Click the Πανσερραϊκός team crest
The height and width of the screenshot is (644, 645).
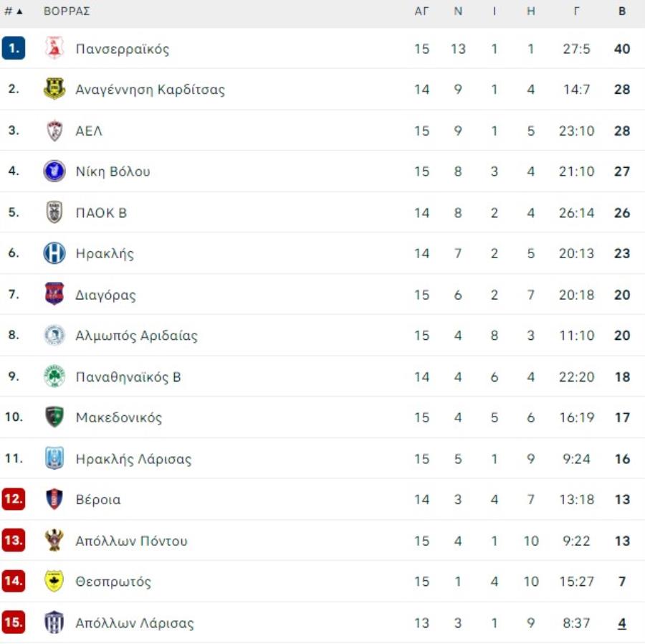pyautogui.click(x=54, y=48)
